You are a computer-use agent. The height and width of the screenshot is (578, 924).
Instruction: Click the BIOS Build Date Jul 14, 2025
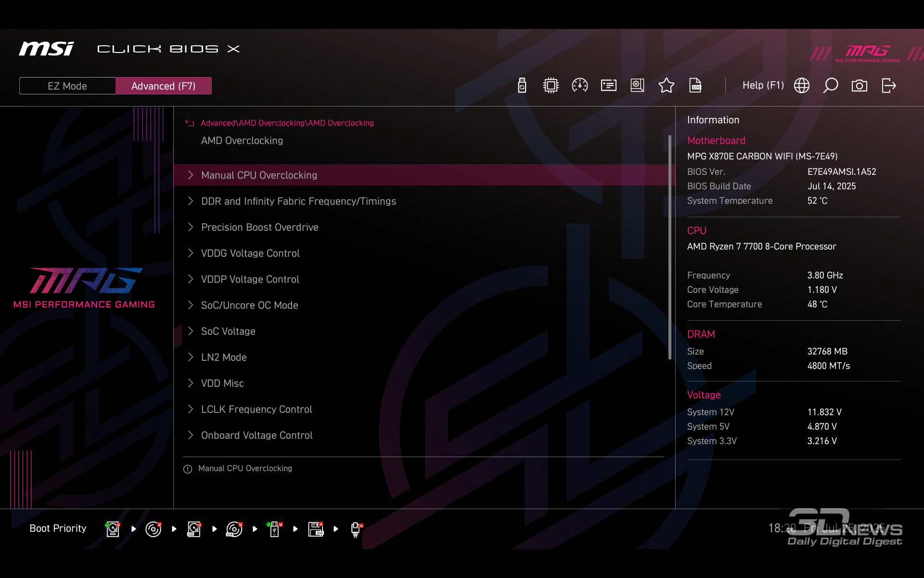pyautogui.click(x=832, y=186)
